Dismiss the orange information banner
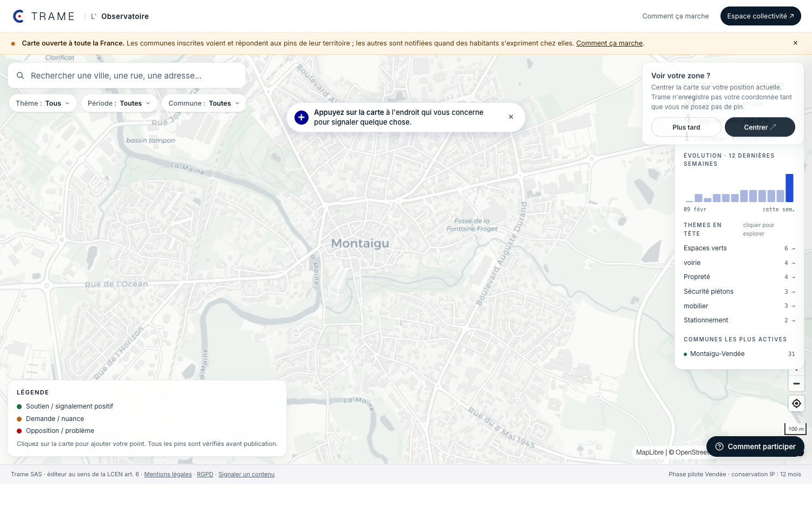The height and width of the screenshot is (531, 812). (x=795, y=43)
